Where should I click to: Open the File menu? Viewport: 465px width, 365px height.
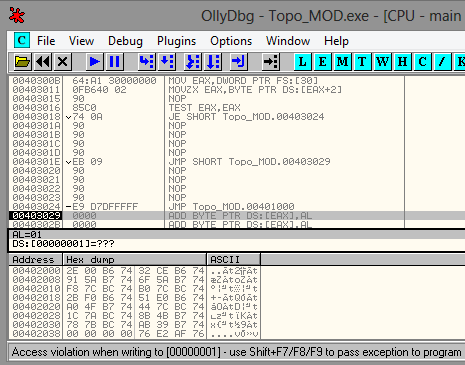46,41
